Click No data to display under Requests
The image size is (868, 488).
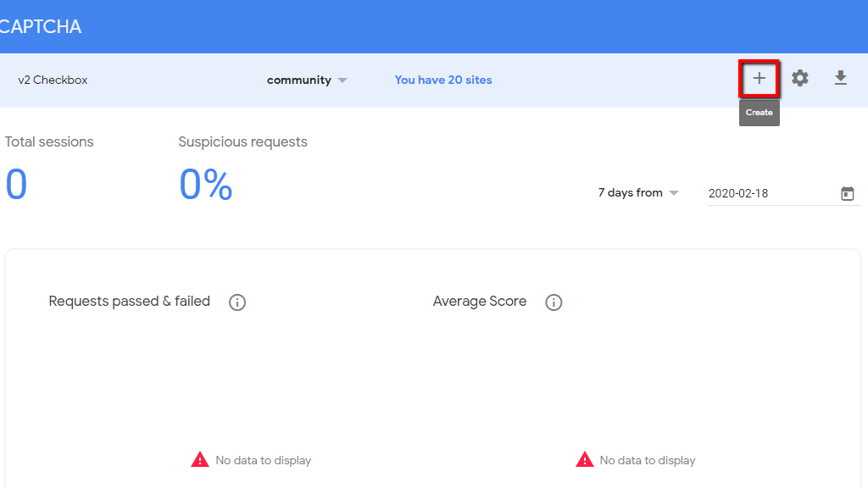[264, 460]
